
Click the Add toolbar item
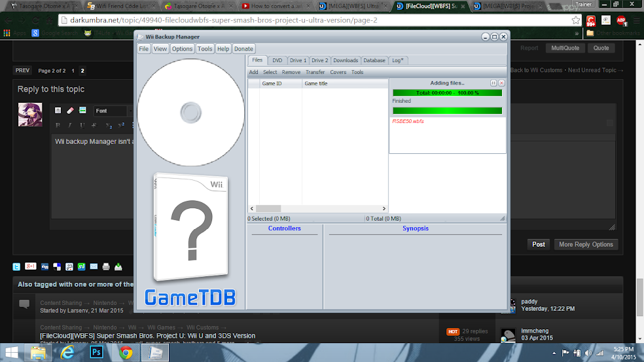point(253,72)
